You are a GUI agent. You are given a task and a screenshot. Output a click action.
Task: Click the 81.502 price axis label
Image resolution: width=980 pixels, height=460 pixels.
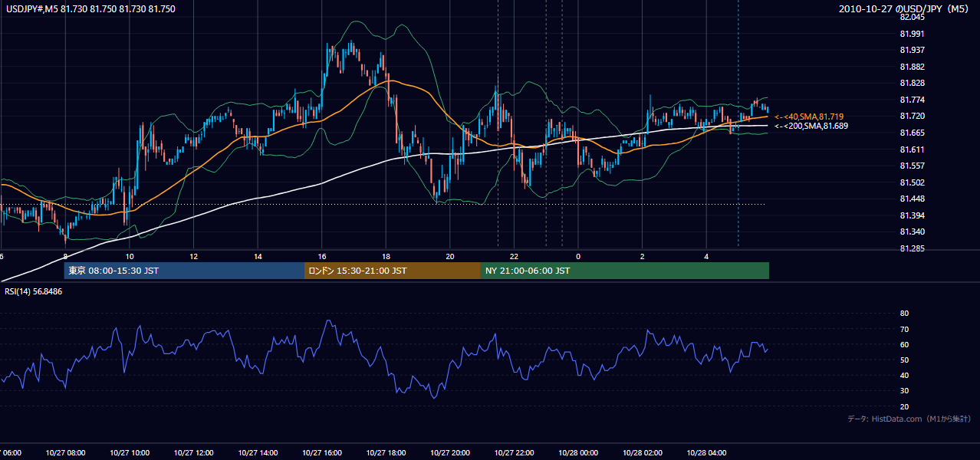[x=913, y=182]
